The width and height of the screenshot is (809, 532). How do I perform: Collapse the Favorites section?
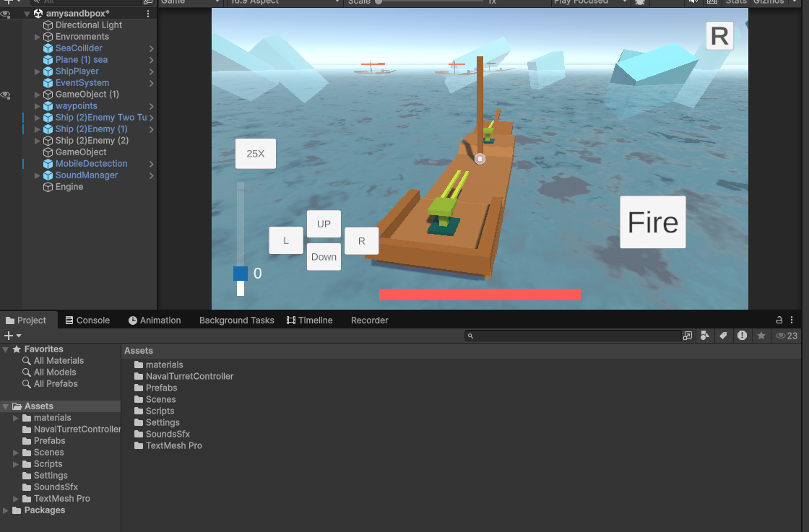(x=6, y=349)
